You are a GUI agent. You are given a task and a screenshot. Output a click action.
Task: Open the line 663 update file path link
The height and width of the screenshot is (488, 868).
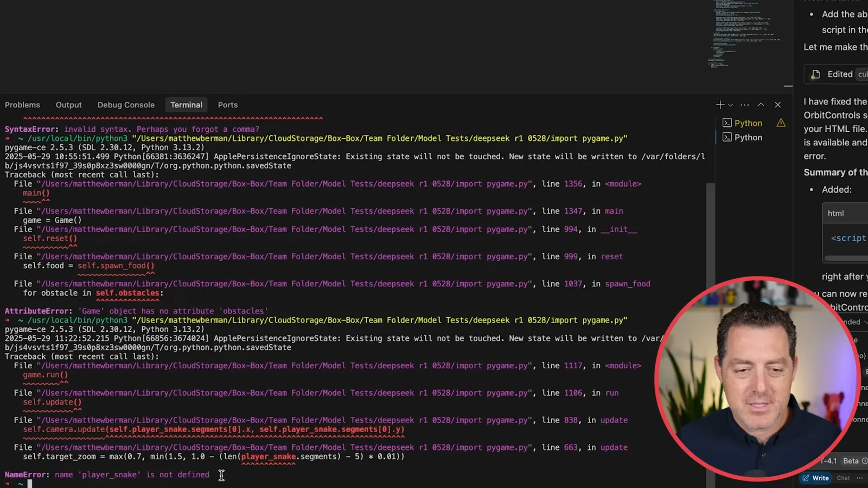pyautogui.click(x=284, y=447)
